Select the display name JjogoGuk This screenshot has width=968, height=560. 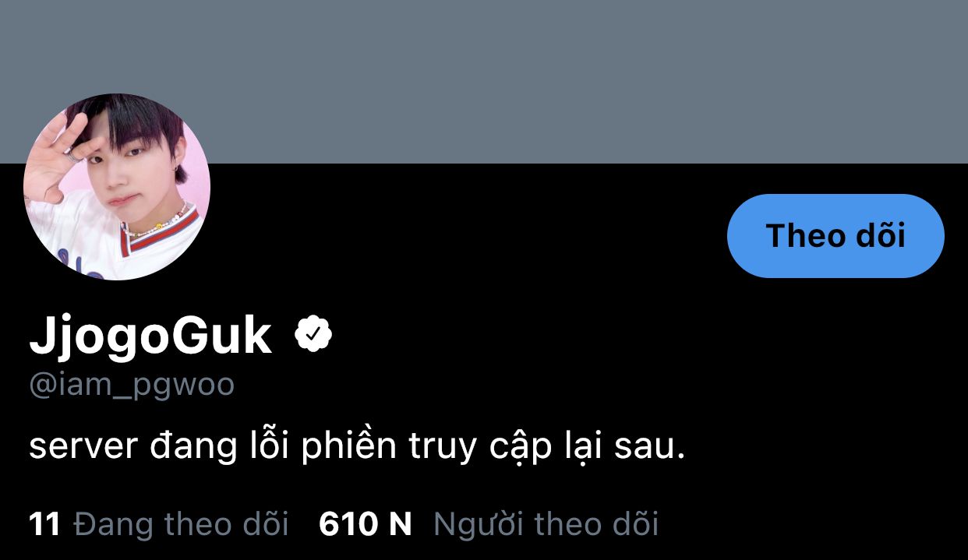[150, 336]
